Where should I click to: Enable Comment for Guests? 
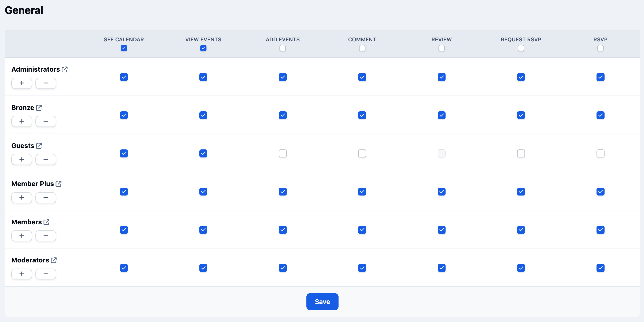pos(362,153)
